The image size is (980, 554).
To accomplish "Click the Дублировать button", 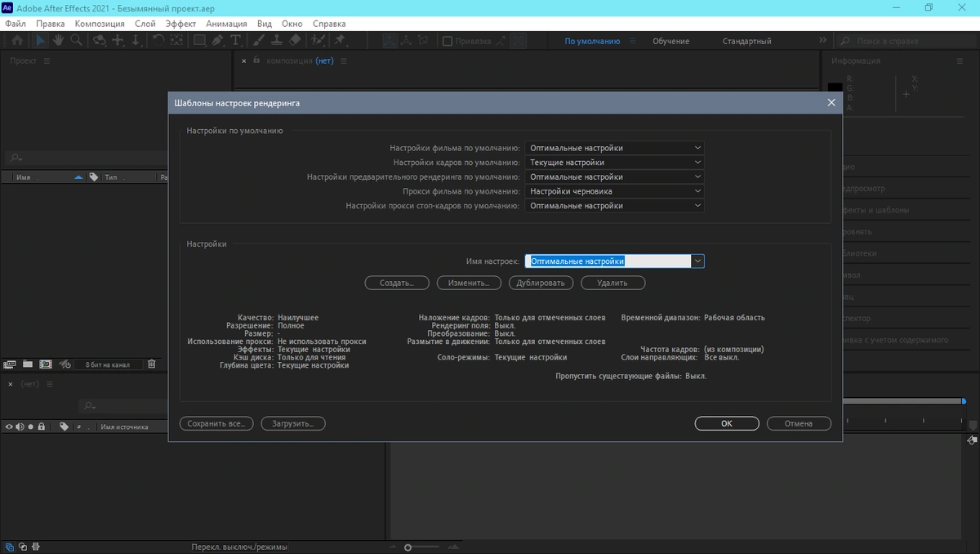I will coord(541,283).
